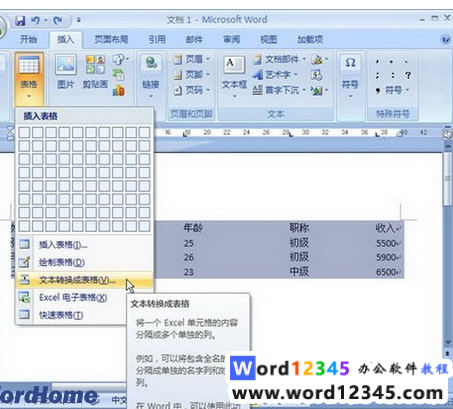
Task: Click the Symbol (符号) omega icon
Action: click(x=350, y=63)
